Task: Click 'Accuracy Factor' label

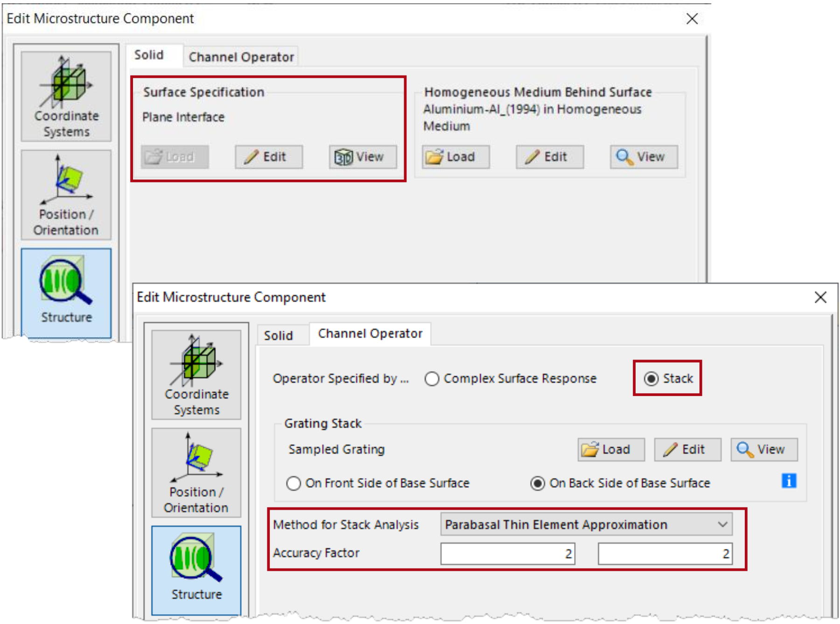Action: pyautogui.click(x=316, y=553)
